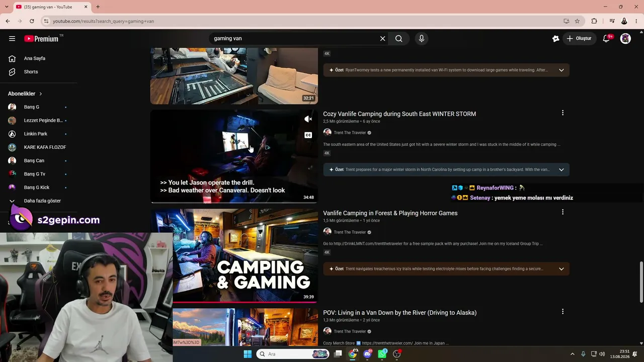Open Chrome from the taskbar

(353, 354)
